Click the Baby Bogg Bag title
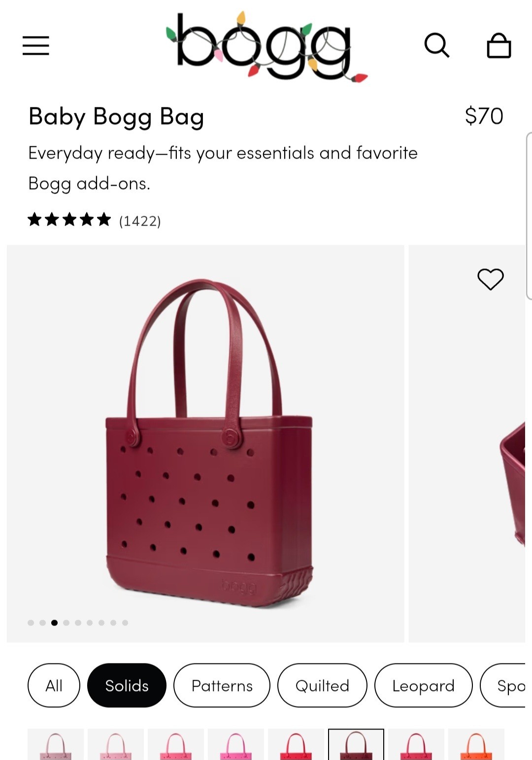 pos(115,117)
